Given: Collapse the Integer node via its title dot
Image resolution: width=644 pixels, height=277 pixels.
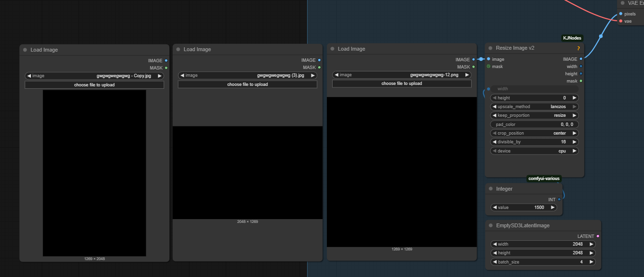Looking at the screenshot, I should [490, 189].
